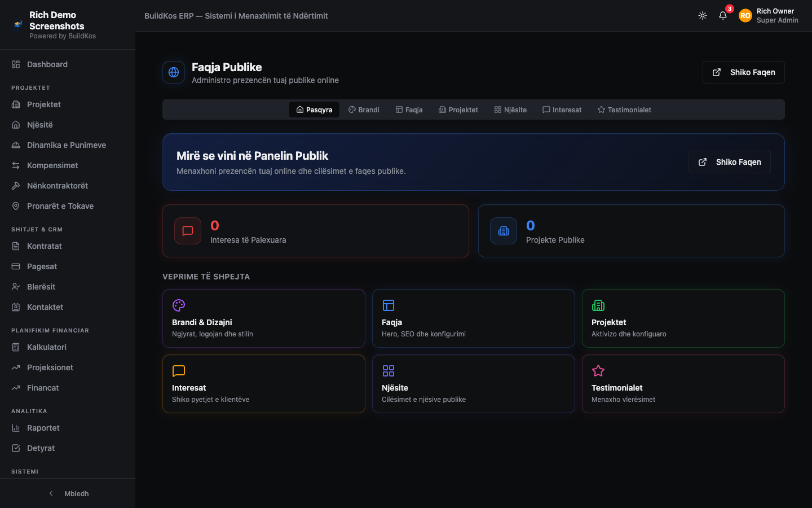Open the Interesa të Palexuara stat card
812x508 pixels.
(x=316, y=231)
